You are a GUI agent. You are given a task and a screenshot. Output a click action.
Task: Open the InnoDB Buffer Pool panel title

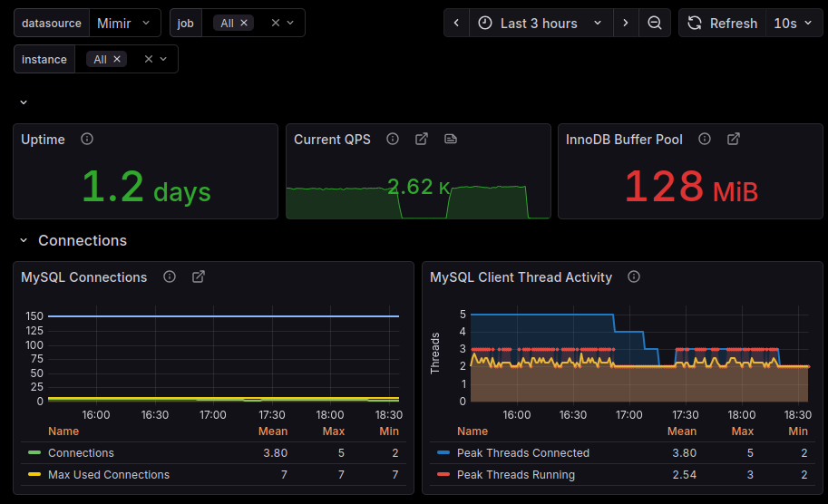pos(624,140)
